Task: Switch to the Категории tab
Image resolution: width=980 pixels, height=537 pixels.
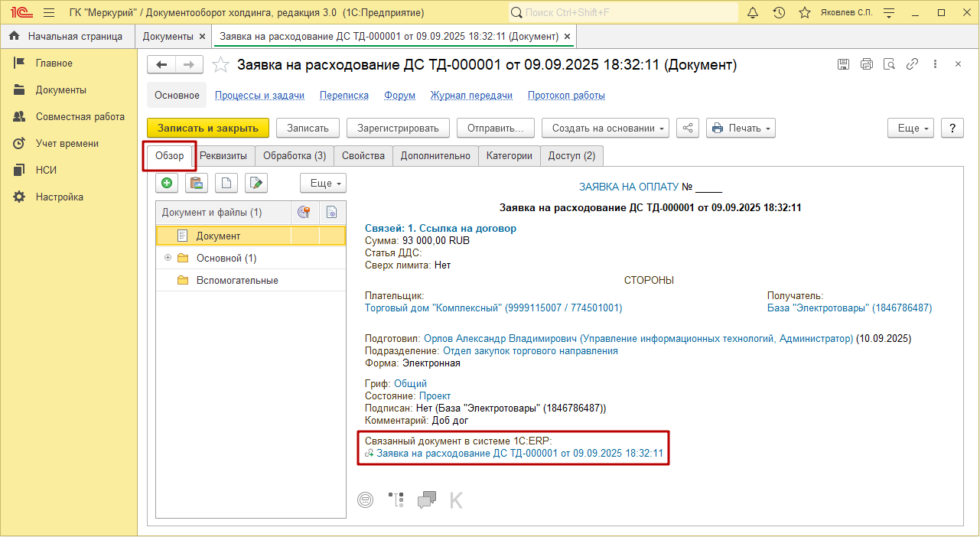Action: tap(510, 155)
